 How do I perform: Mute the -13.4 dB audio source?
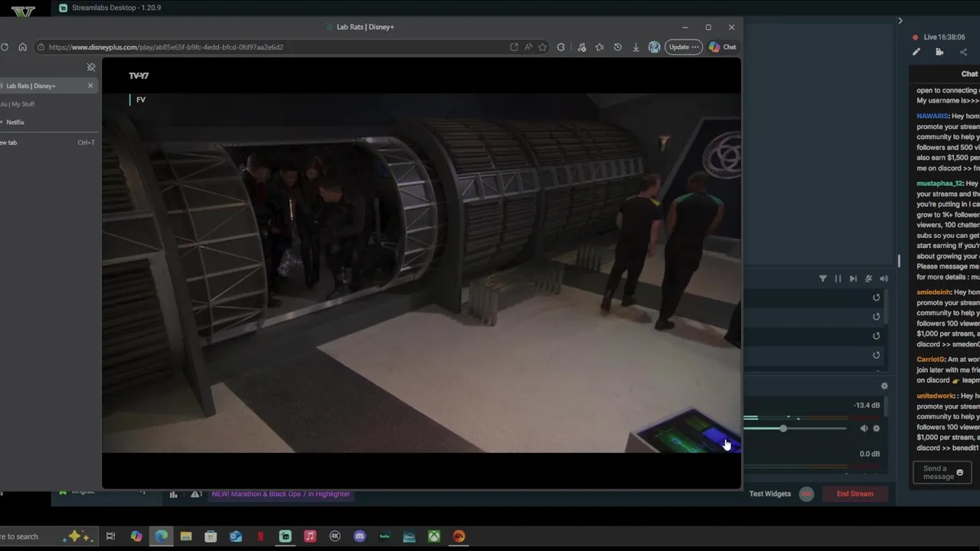[x=864, y=429]
